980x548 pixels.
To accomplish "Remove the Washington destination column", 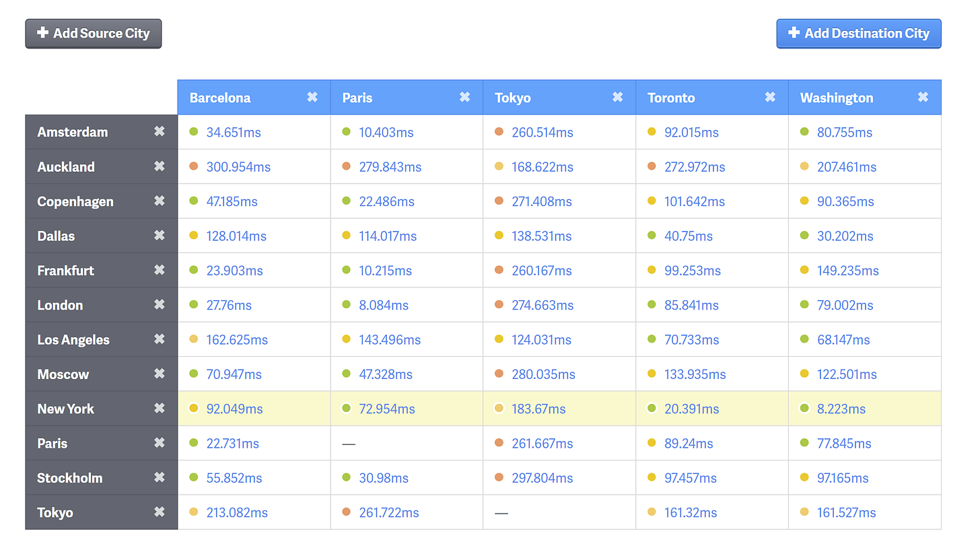I will tap(923, 97).
